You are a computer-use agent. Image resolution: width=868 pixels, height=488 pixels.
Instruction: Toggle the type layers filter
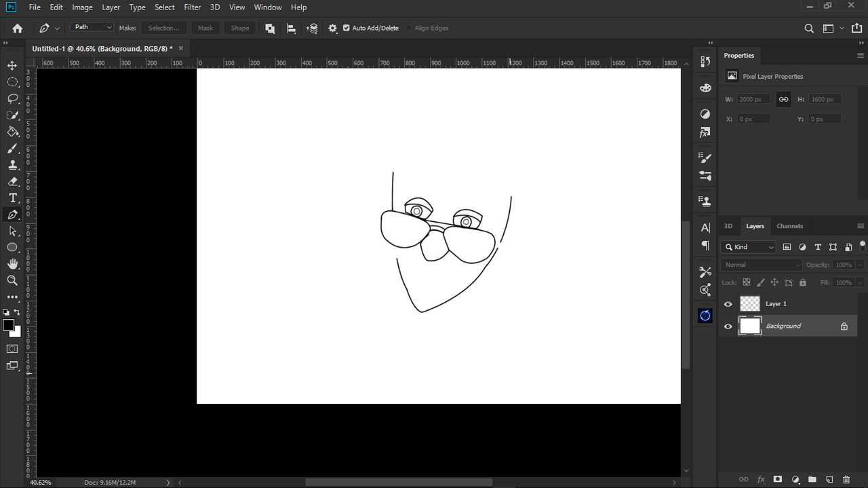coord(818,247)
